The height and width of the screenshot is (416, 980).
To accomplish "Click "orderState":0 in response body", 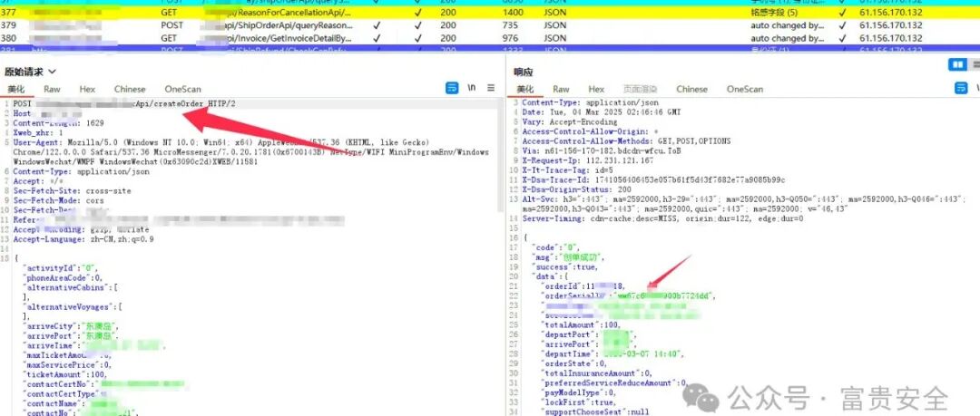I will click(572, 363).
